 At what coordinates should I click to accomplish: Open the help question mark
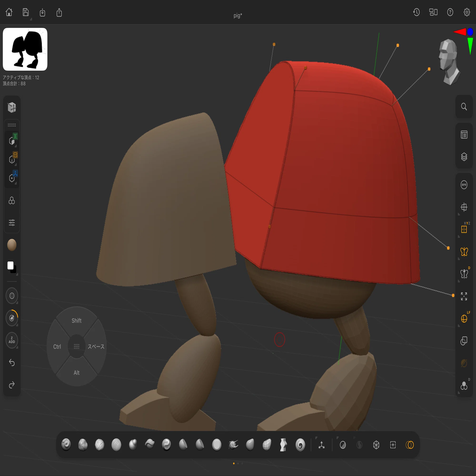tap(450, 12)
